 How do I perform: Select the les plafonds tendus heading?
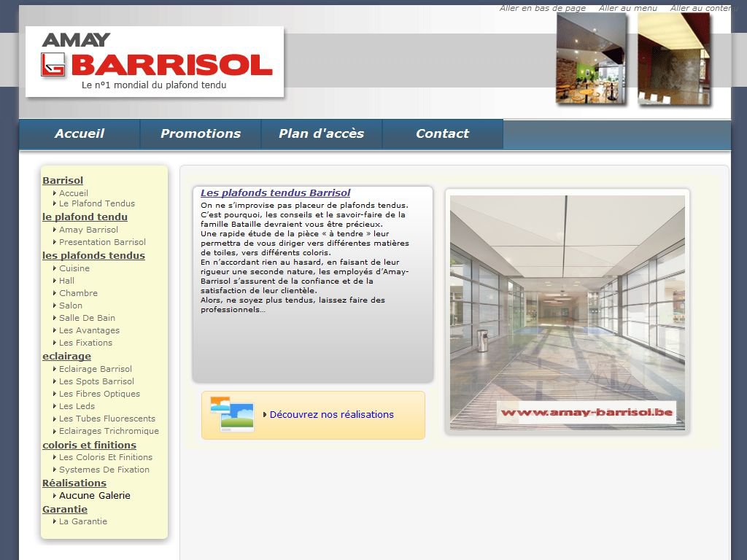tap(93, 256)
